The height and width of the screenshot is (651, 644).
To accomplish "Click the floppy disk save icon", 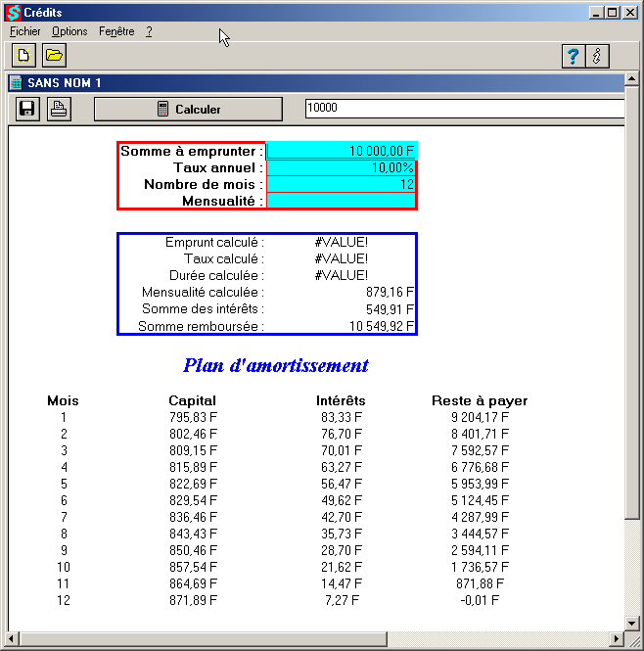I will 27,110.
